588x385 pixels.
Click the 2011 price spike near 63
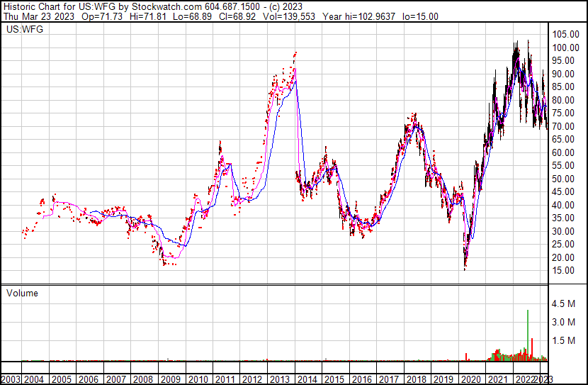[220, 145]
